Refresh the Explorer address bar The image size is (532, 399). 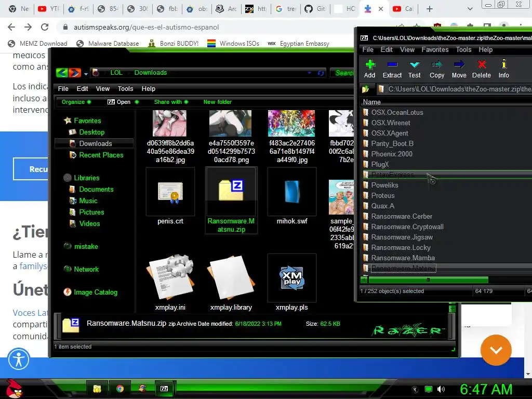point(321,73)
